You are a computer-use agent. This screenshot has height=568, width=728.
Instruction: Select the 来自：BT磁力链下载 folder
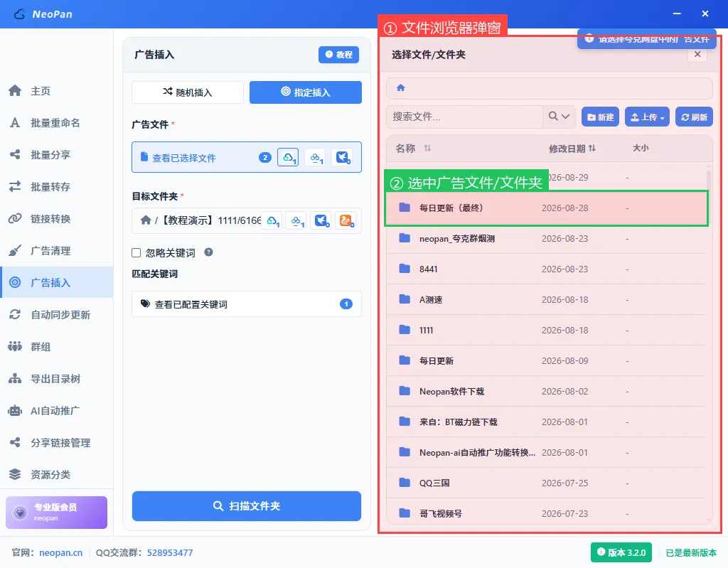546,422
